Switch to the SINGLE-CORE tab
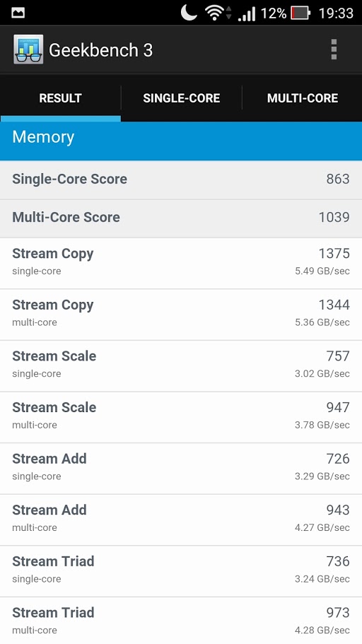The width and height of the screenshot is (362, 644). [181, 98]
